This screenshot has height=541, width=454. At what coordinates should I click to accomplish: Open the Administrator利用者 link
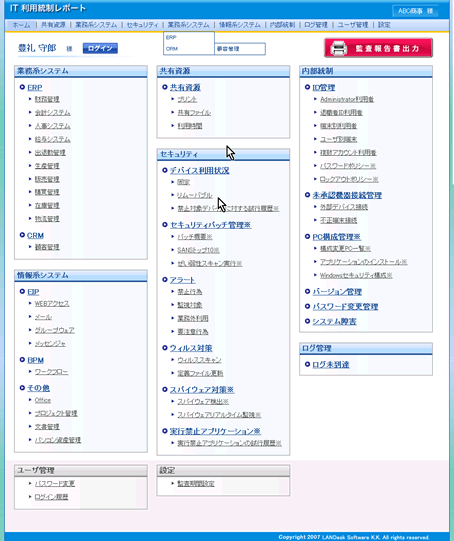click(347, 99)
